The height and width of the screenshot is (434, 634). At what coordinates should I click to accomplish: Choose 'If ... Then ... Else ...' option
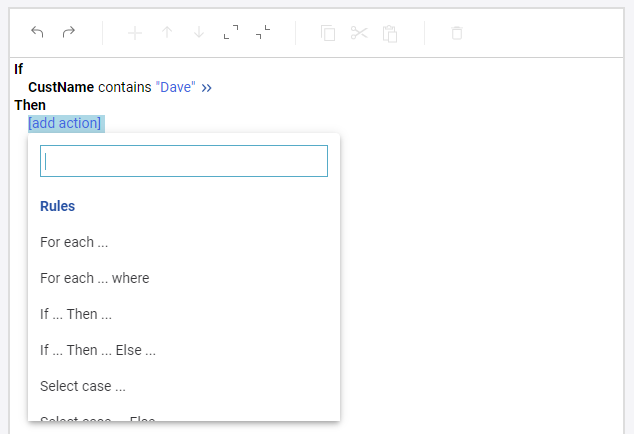click(x=98, y=350)
